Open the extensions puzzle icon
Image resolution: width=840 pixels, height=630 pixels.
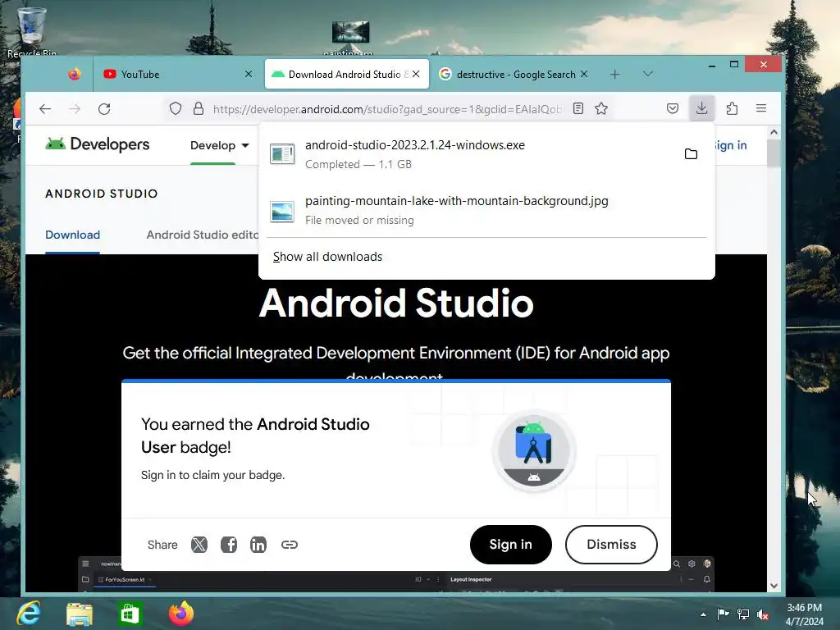click(x=732, y=109)
